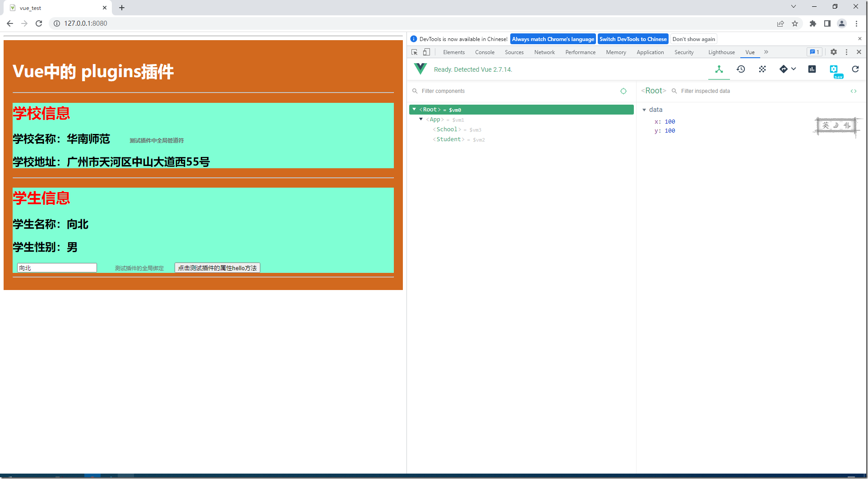Screen dimensions: 868x479
Task: Close the vue_test tab
Action: pos(105,8)
